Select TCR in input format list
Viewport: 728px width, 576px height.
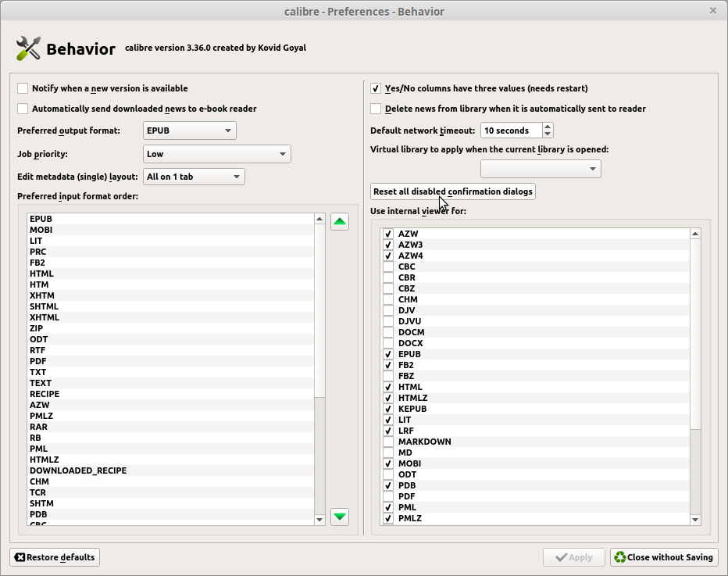coord(171,492)
